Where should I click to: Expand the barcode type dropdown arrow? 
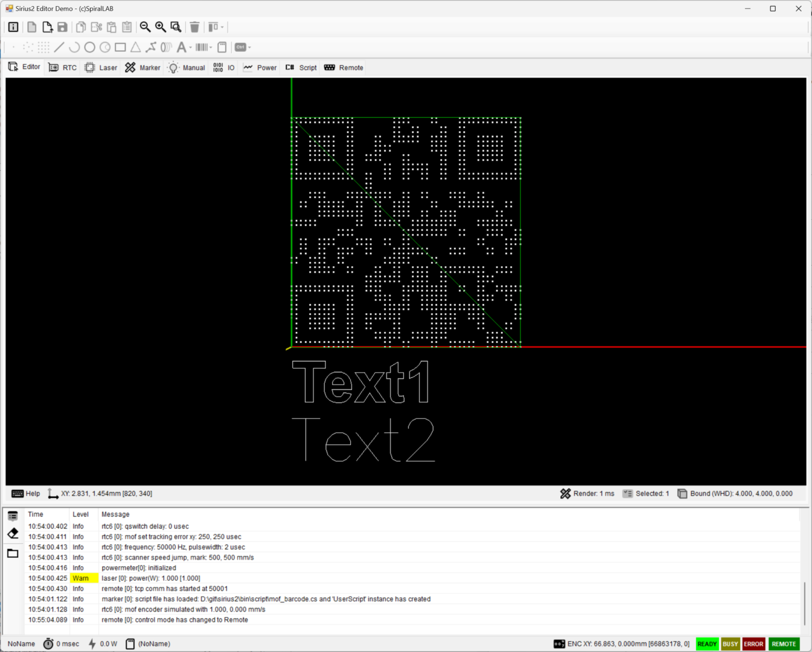[211, 48]
